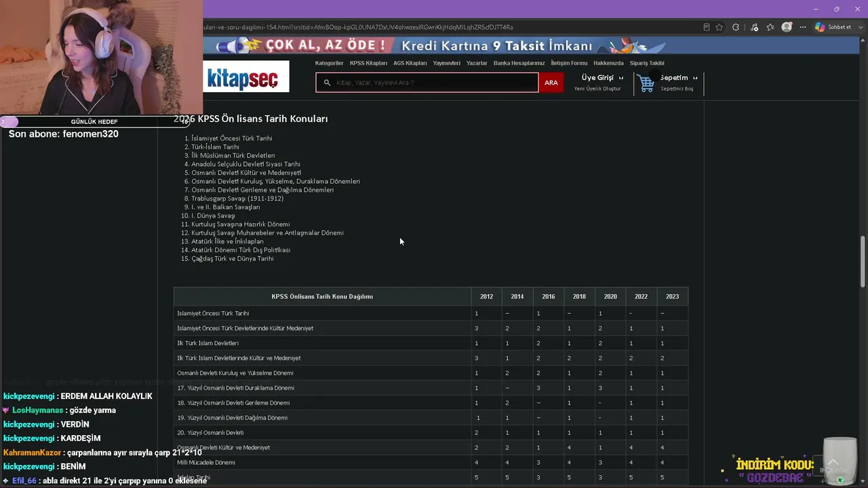Image resolution: width=868 pixels, height=488 pixels.
Task: Click table row Milli Mücadele Dönemi
Action: point(431,462)
